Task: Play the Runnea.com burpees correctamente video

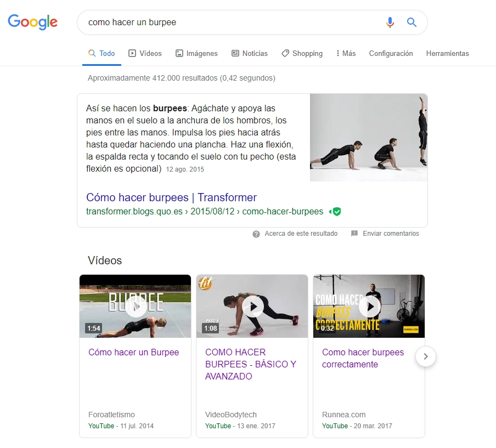Action: pos(369,306)
